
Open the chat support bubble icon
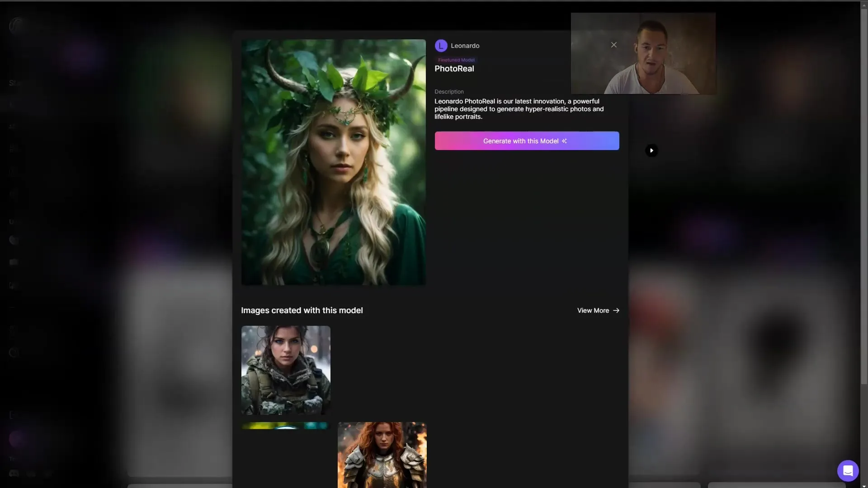(848, 471)
